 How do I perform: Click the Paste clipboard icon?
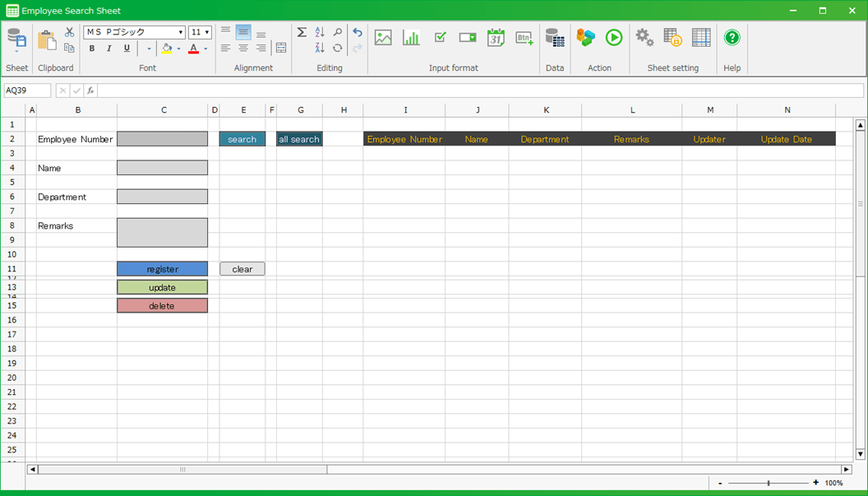47,40
